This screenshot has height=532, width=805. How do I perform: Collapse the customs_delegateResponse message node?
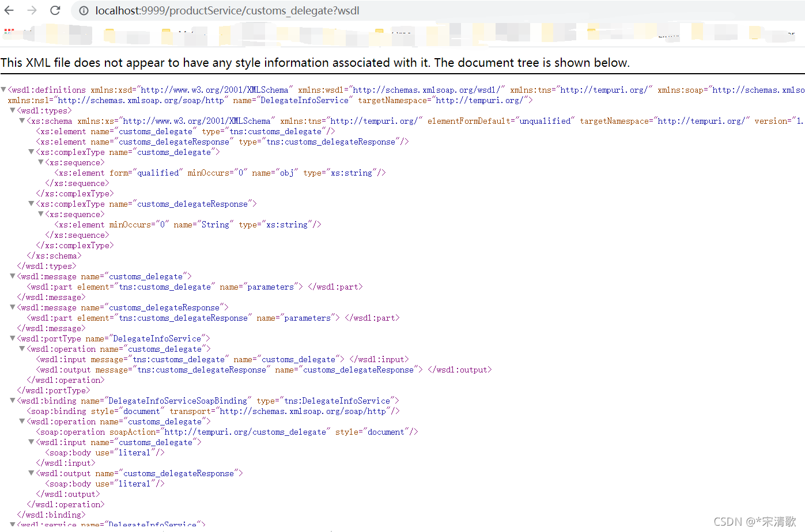tap(12, 307)
